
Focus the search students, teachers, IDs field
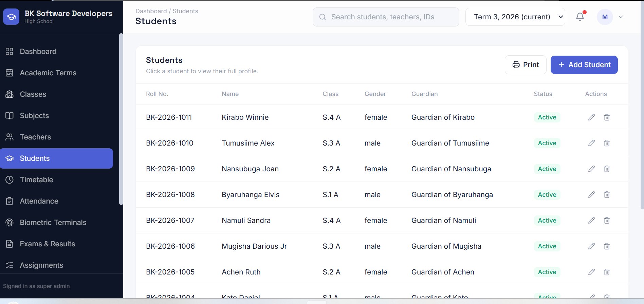[386, 17]
